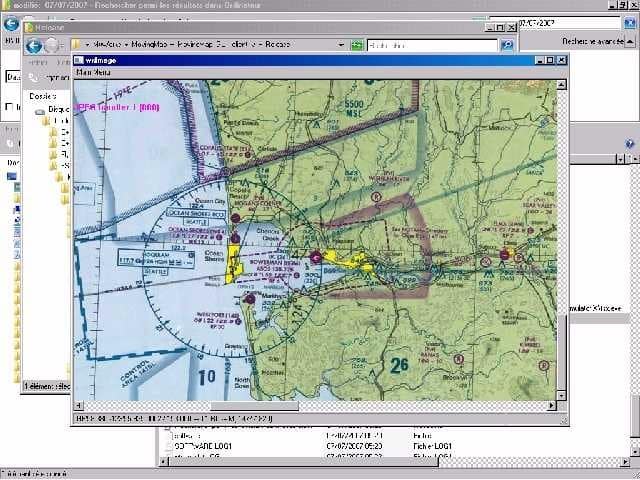640x480 pixels.
Task: Click the Dossiers panel header
Action: 44,95
